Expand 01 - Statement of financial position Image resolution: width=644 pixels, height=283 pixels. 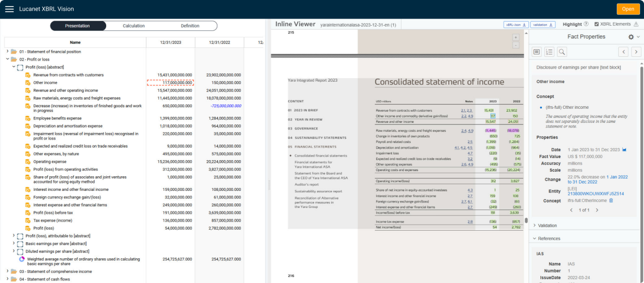click(x=8, y=51)
